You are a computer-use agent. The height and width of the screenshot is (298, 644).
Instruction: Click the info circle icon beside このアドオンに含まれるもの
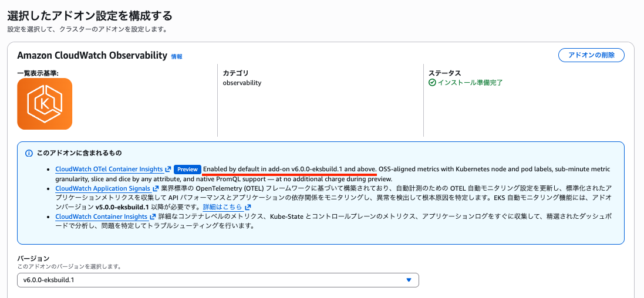pos(29,153)
